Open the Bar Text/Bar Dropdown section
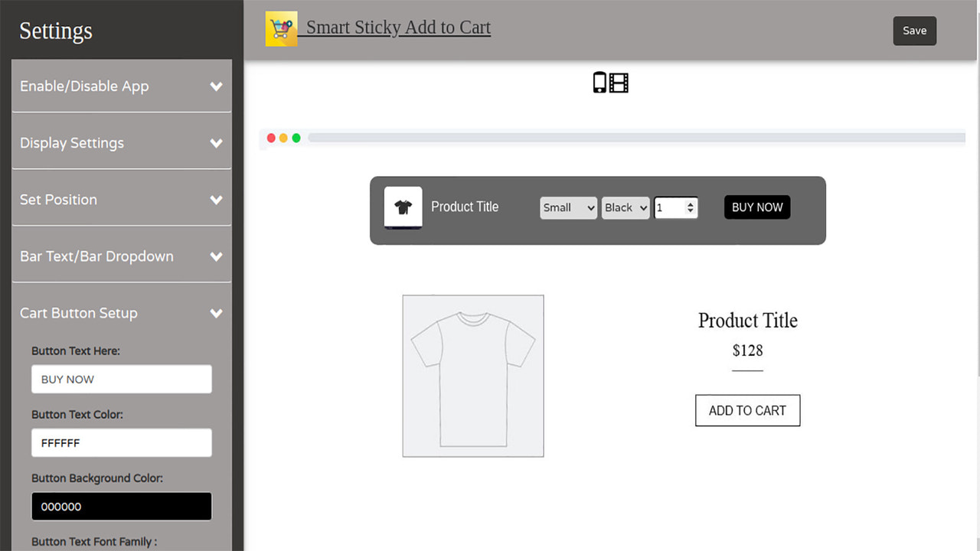The width and height of the screenshot is (980, 551). click(121, 256)
